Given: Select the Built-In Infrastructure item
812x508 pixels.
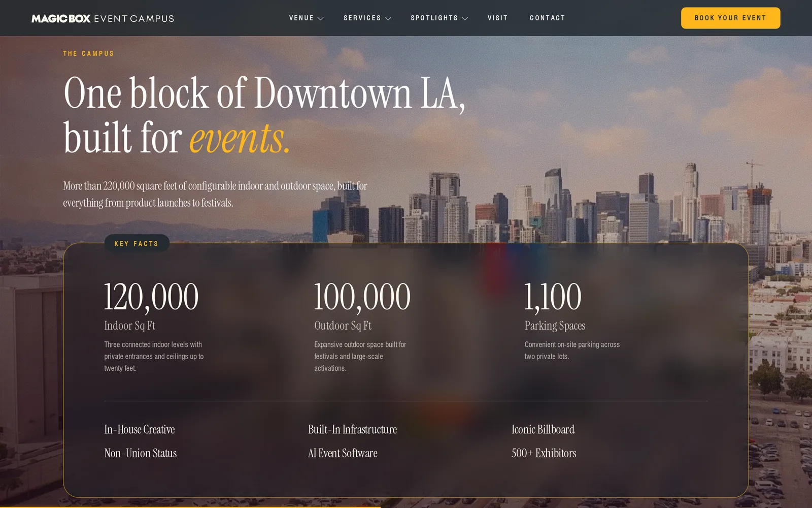Looking at the screenshot, I should pos(352,430).
